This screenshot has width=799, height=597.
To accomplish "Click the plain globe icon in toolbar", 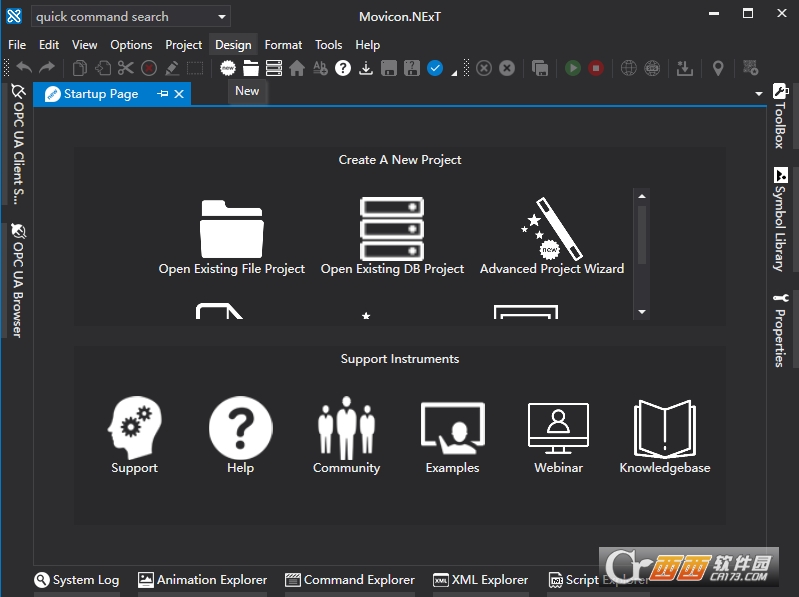I will click(629, 68).
